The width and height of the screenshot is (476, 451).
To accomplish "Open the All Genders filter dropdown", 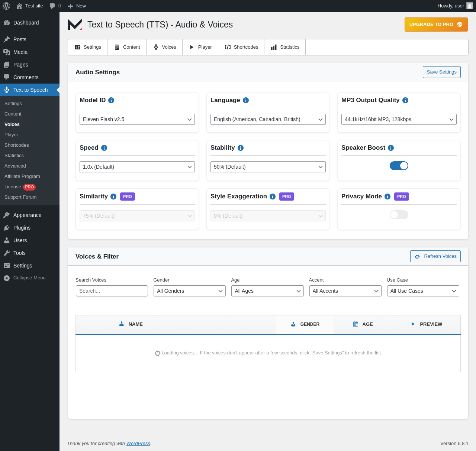I will (190, 291).
